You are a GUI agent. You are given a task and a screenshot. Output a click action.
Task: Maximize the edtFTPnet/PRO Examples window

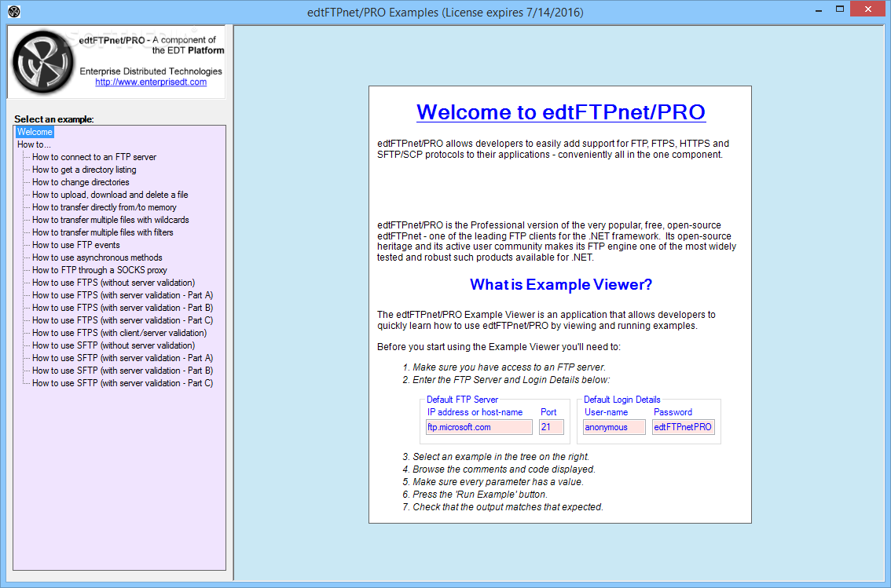(840, 9)
